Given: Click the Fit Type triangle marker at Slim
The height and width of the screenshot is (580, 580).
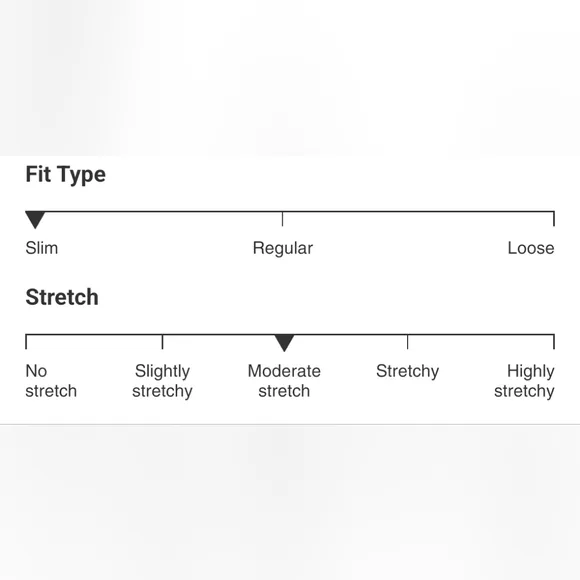Looking at the screenshot, I should (x=35, y=220).
